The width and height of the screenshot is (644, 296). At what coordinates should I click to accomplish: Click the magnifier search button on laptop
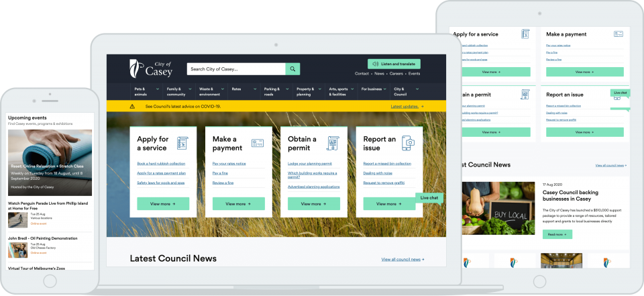click(293, 69)
